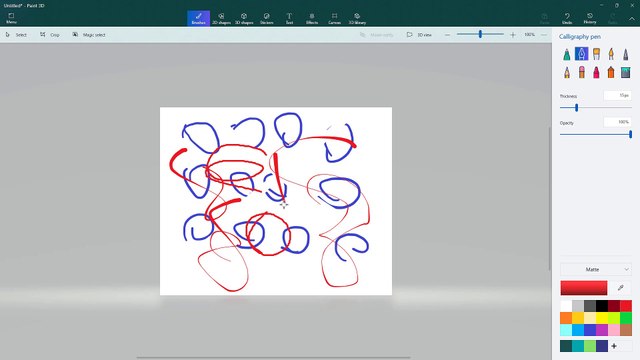Collapse the ribbon with the chevron
The height and width of the screenshot is (360, 640).
pos(631,19)
